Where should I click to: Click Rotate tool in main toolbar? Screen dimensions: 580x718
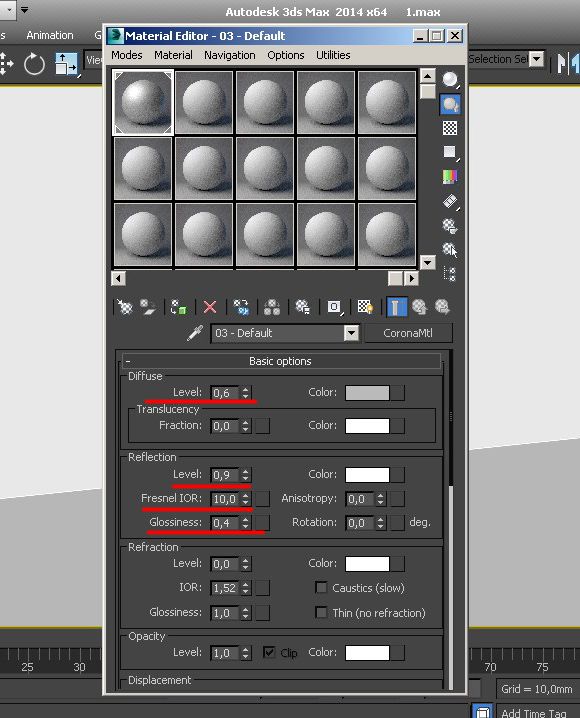click(34, 64)
